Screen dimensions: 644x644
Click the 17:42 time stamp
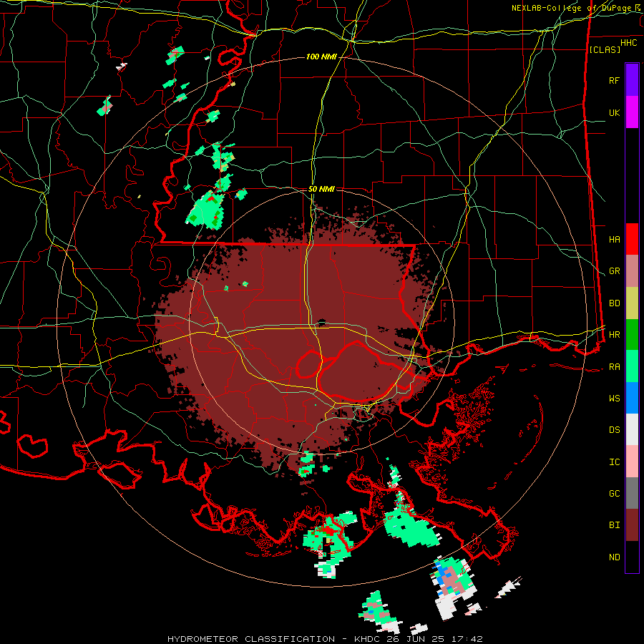point(469,639)
